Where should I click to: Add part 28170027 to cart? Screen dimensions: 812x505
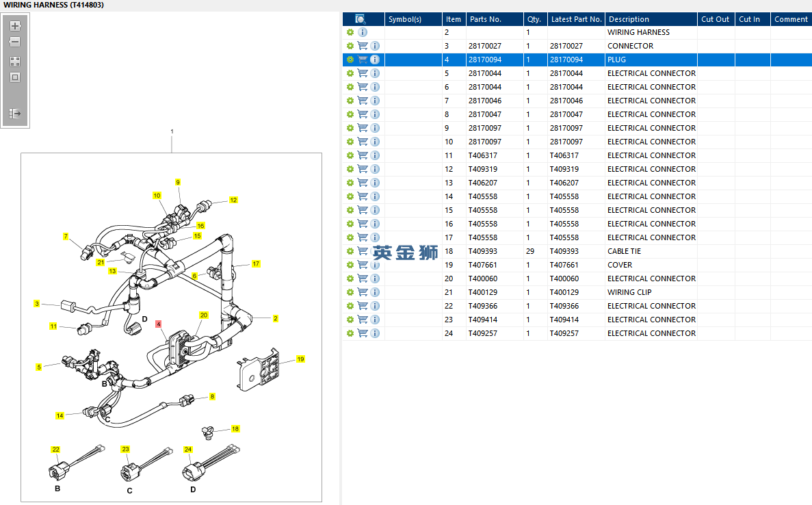[x=363, y=46]
